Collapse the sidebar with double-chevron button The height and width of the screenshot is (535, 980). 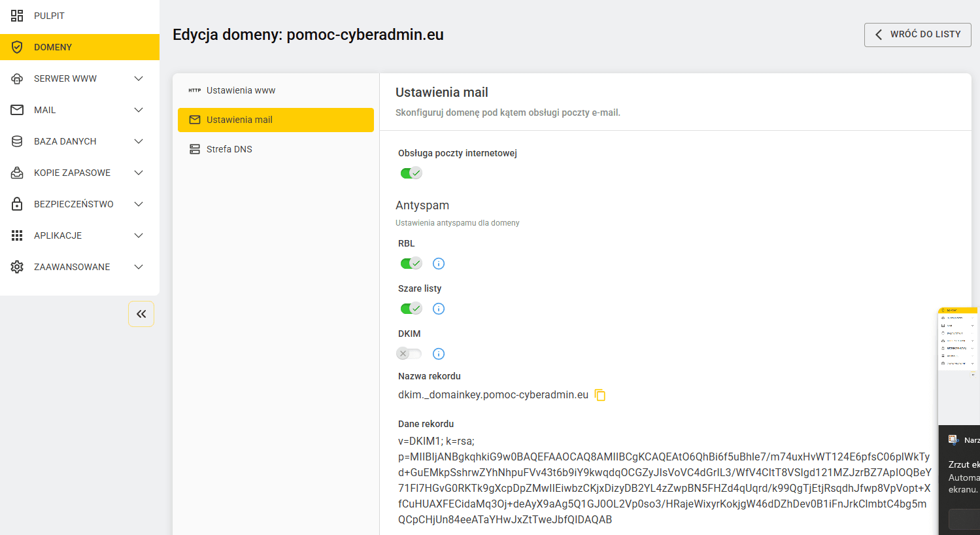point(141,314)
